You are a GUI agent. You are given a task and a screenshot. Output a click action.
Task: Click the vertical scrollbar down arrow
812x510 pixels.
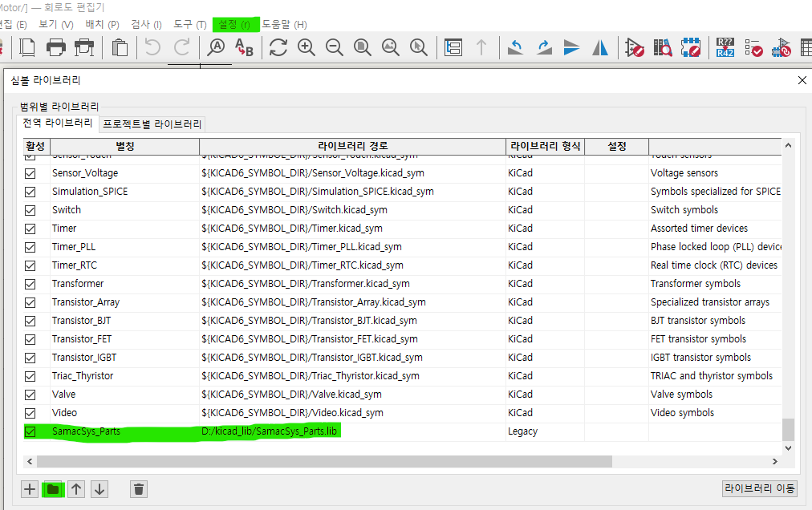(788, 448)
